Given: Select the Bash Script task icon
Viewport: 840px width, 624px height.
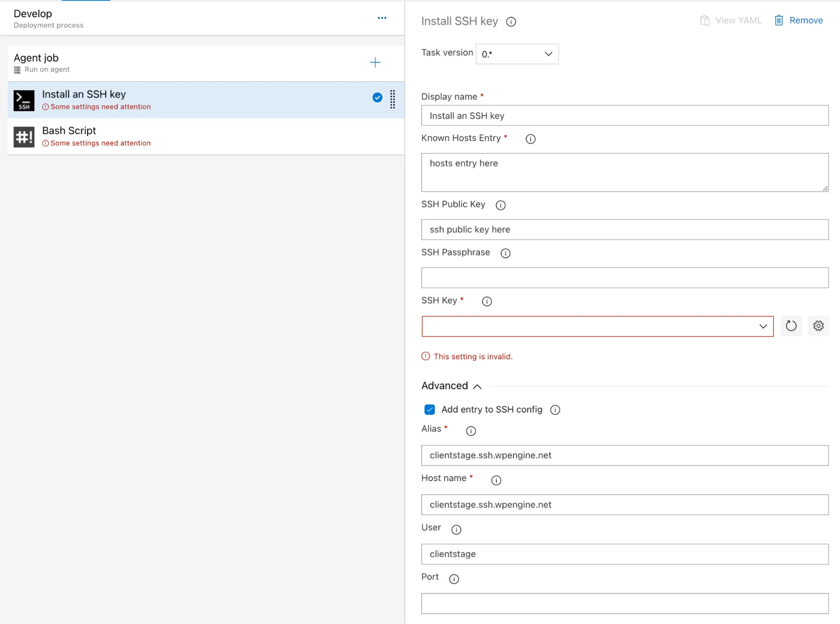Looking at the screenshot, I should pyautogui.click(x=24, y=136).
